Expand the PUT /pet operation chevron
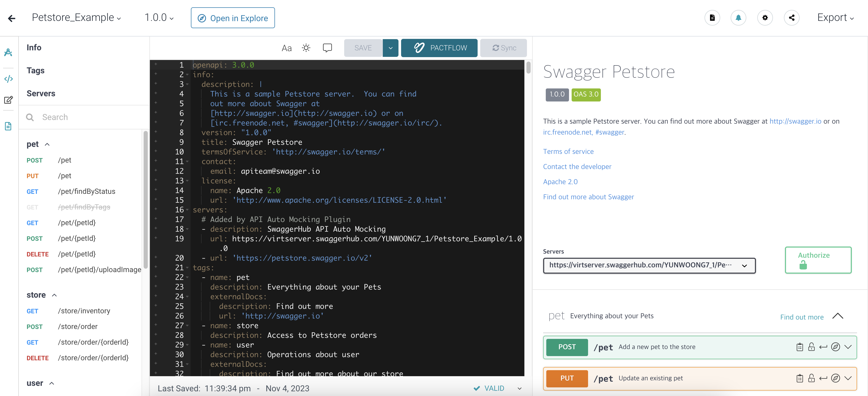 848,378
